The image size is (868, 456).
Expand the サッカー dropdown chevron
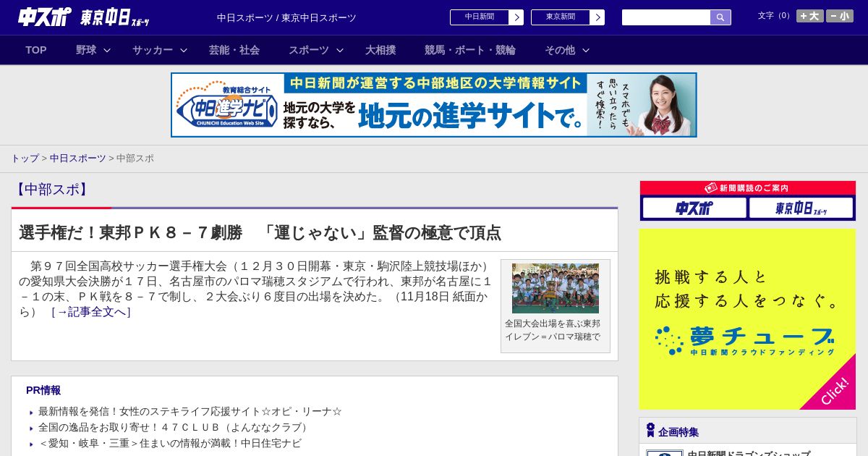pyautogui.click(x=184, y=50)
